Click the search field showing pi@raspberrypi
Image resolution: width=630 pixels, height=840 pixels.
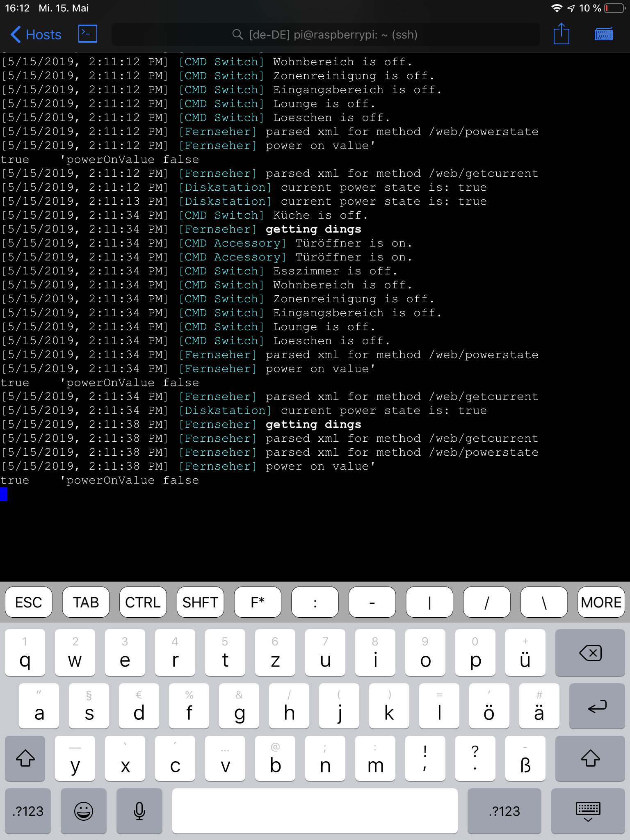[x=325, y=35]
